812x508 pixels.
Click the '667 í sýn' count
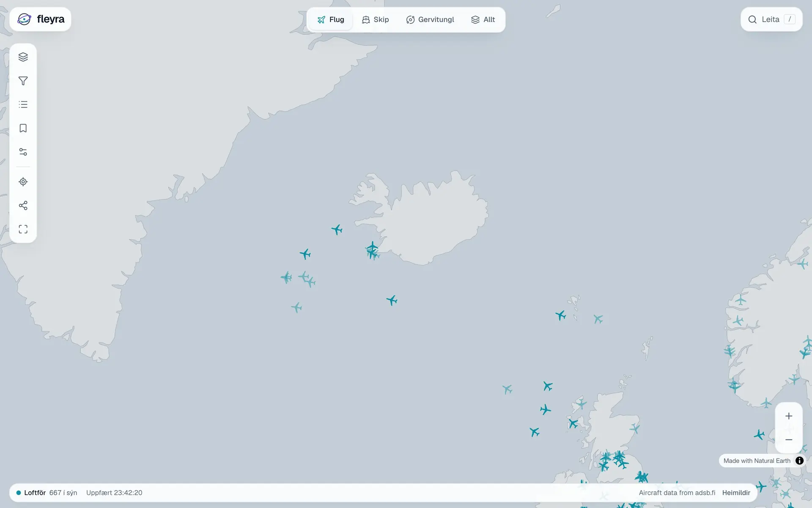coord(63,493)
